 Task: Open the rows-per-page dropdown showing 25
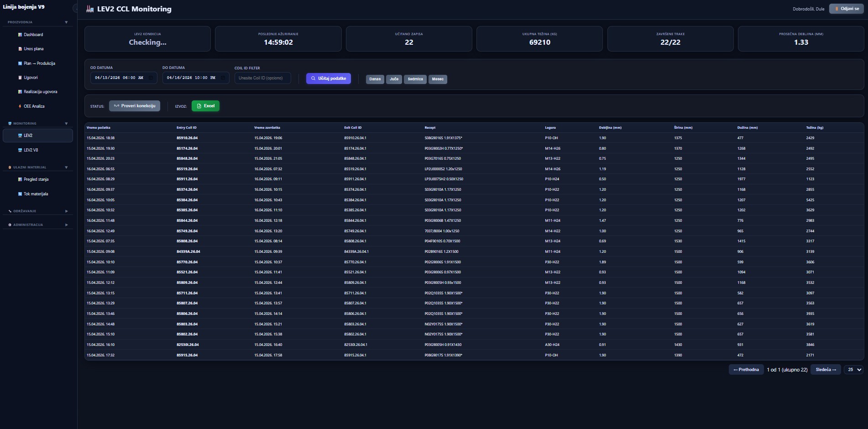pyautogui.click(x=853, y=370)
